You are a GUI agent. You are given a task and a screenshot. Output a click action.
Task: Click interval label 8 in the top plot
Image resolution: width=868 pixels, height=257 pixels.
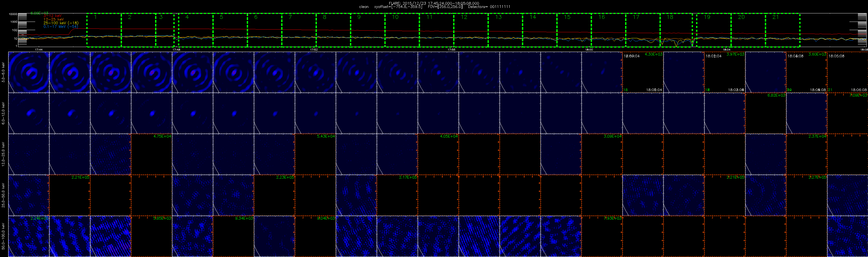[x=325, y=17]
